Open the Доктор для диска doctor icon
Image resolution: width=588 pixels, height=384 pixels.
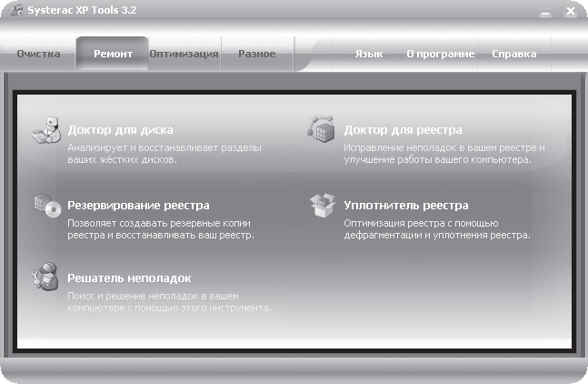(47, 130)
